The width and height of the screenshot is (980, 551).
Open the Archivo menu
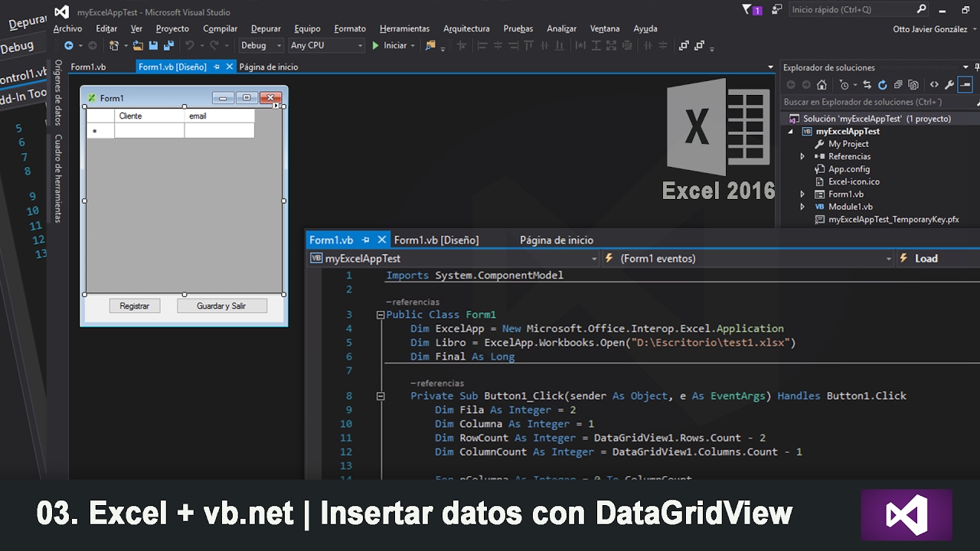pos(67,29)
